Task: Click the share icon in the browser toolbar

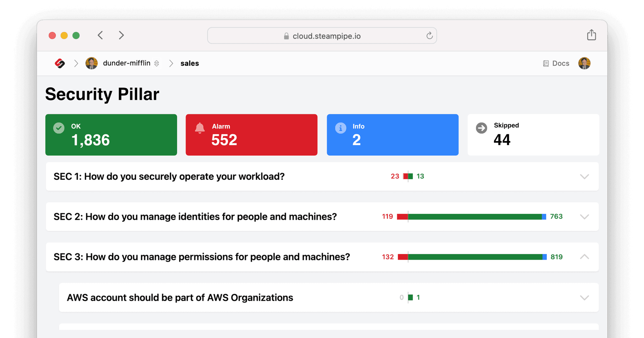Action: (591, 35)
